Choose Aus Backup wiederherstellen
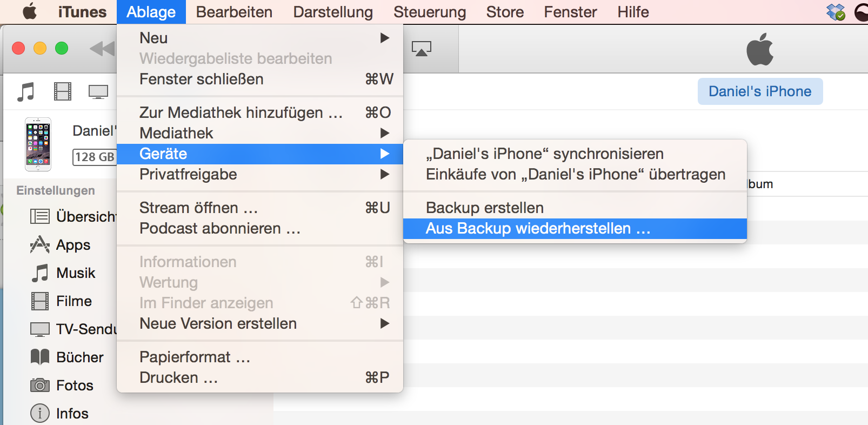Screen dimensions: 868x425 [538, 229]
